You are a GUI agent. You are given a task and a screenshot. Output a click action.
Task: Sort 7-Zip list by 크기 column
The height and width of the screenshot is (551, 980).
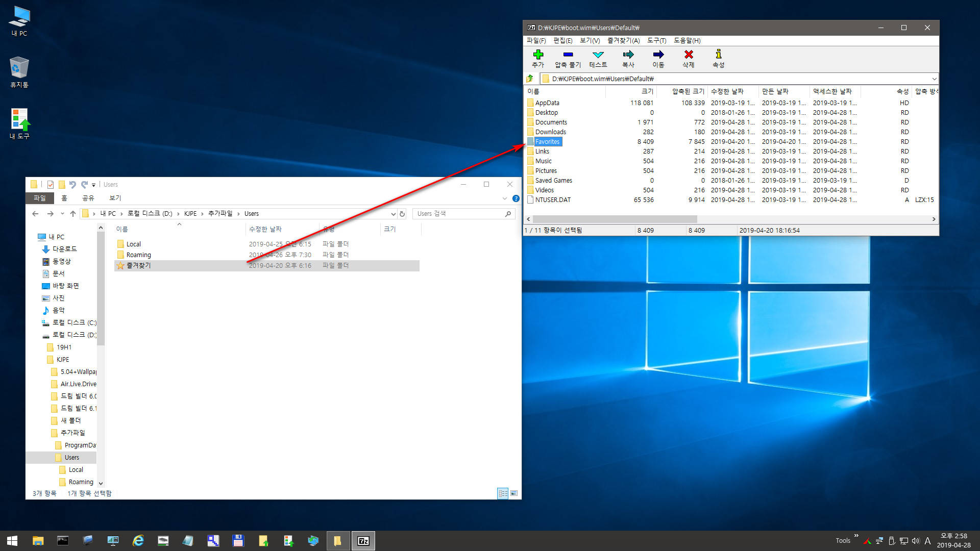[631, 91]
